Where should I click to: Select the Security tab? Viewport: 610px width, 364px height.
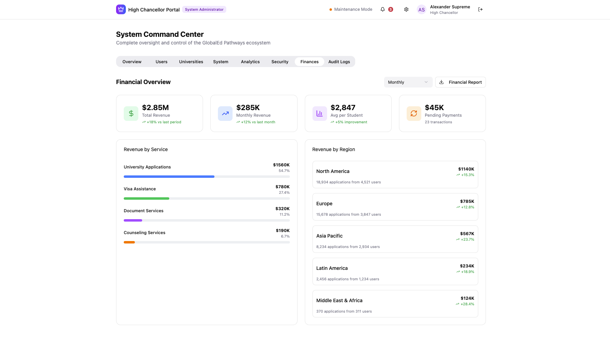[x=280, y=62]
